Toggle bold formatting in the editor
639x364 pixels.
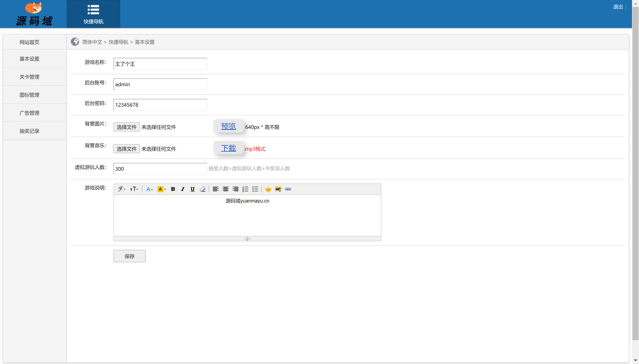point(173,189)
